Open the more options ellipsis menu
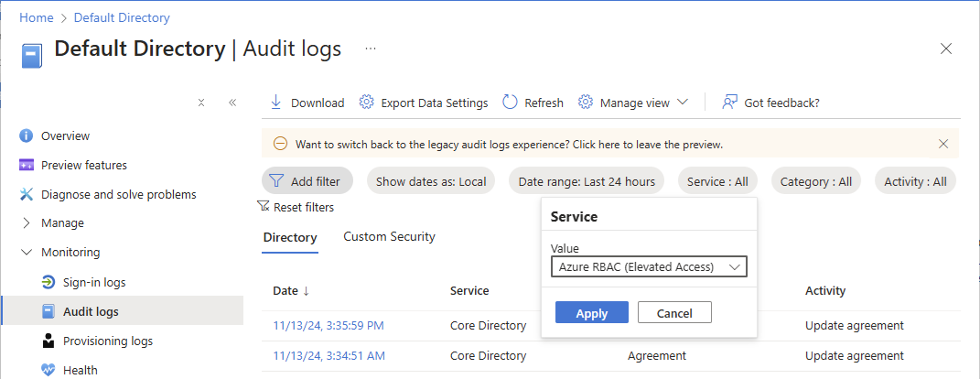Image resolution: width=980 pixels, height=379 pixels. coord(371,49)
